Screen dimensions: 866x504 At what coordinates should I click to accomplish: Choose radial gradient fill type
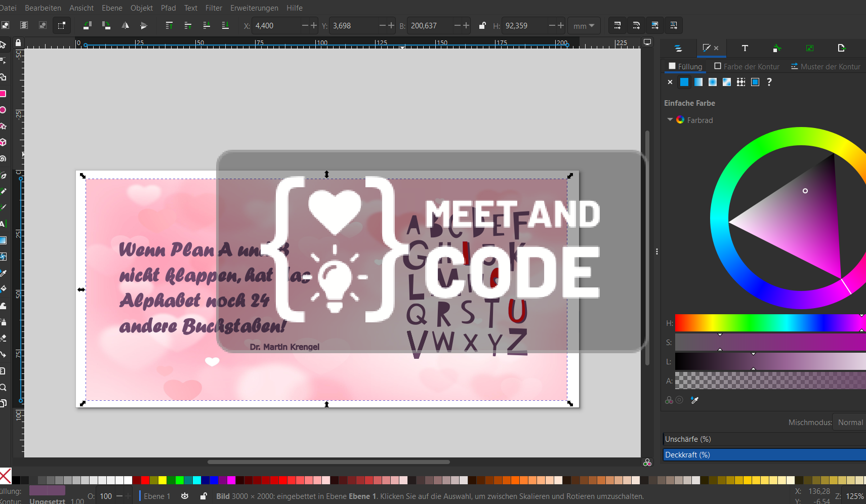point(713,82)
